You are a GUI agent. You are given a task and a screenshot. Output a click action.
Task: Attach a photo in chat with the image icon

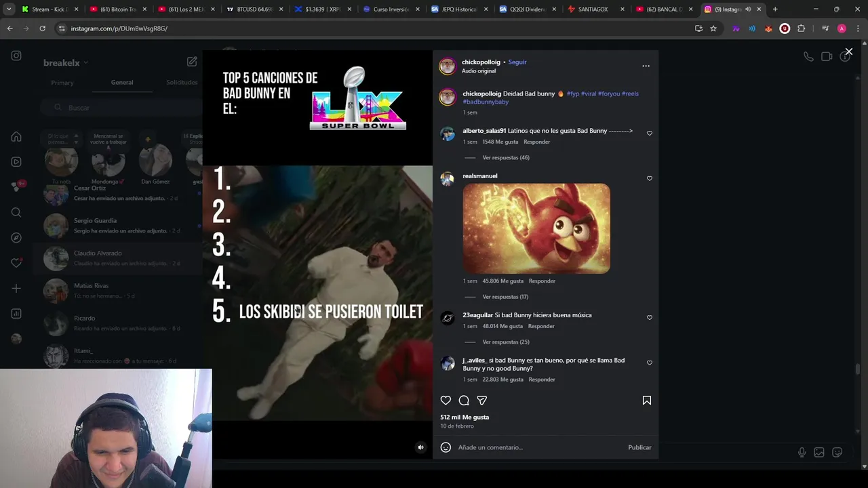[819, 453]
